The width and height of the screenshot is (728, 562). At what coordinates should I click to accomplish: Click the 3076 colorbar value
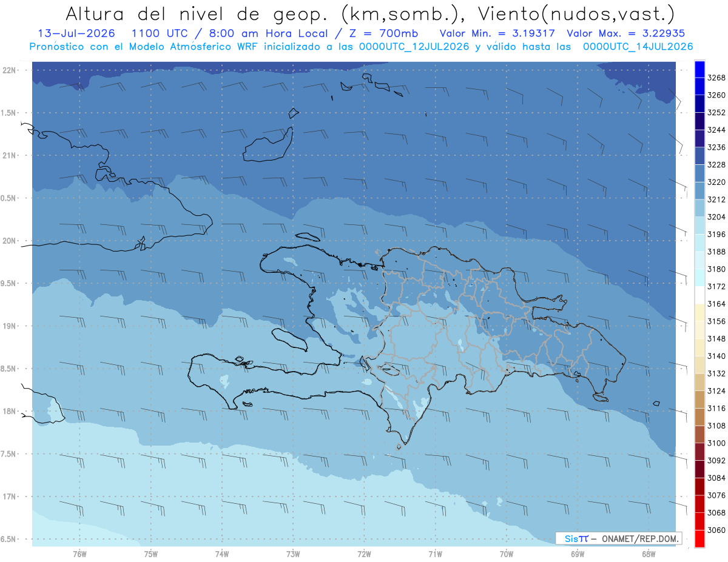[716, 495]
